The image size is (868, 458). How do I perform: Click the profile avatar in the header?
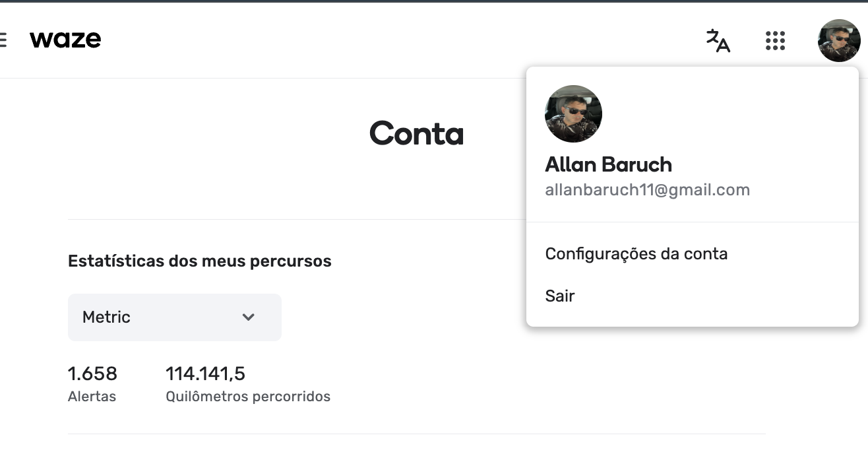(x=839, y=40)
